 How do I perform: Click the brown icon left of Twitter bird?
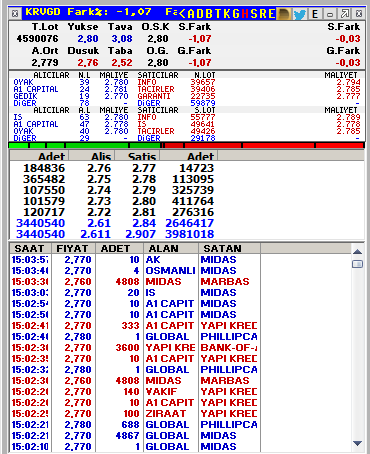coord(284,14)
